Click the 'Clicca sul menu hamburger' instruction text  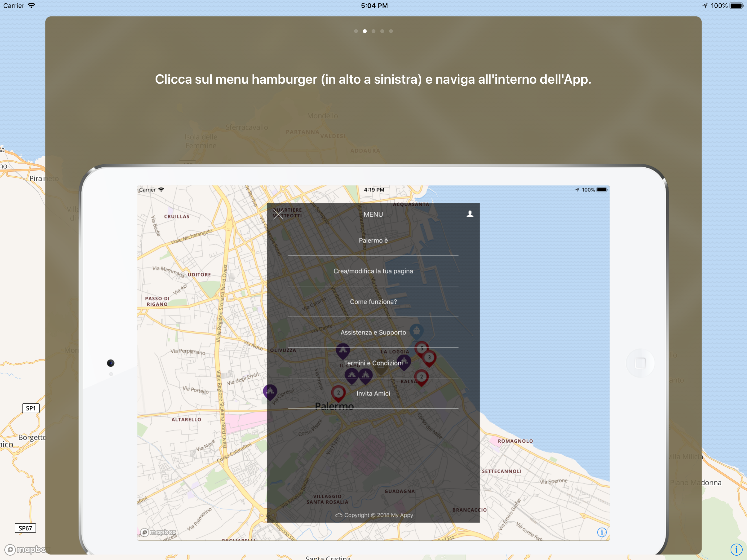click(x=373, y=79)
